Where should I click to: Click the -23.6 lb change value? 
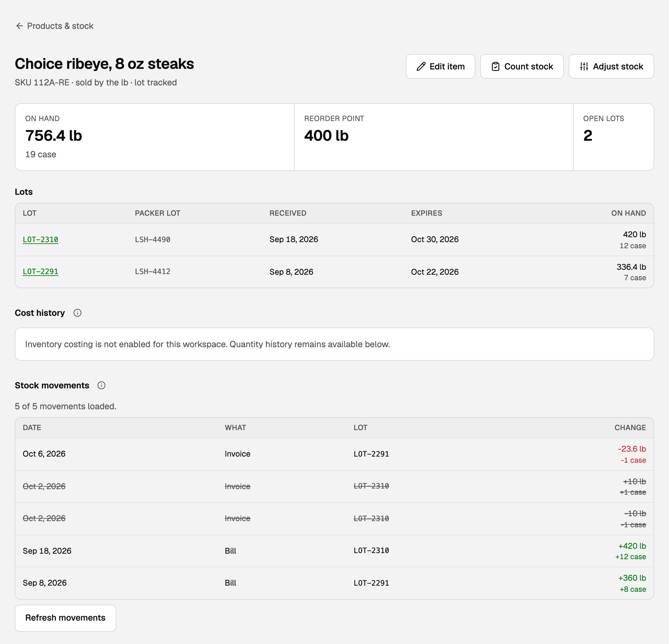tap(632, 449)
